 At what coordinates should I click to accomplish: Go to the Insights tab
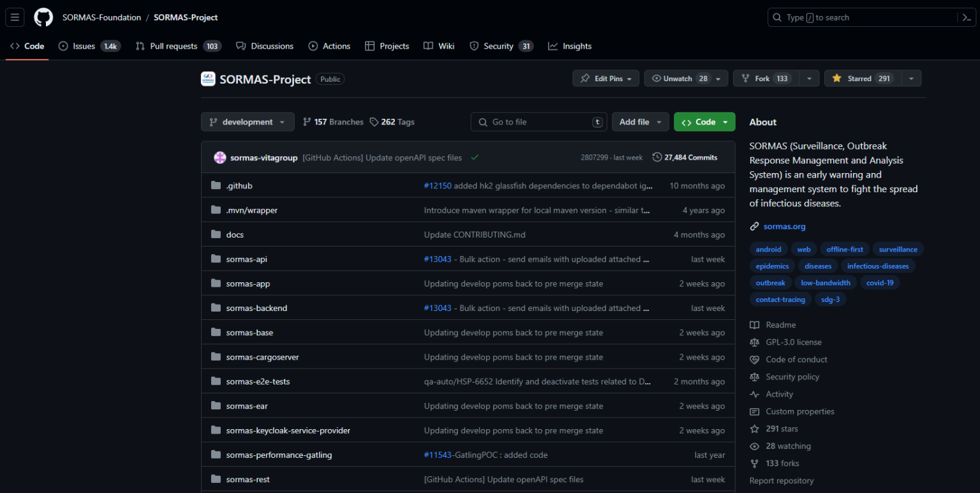pyautogui.click(x=570, y=46)
